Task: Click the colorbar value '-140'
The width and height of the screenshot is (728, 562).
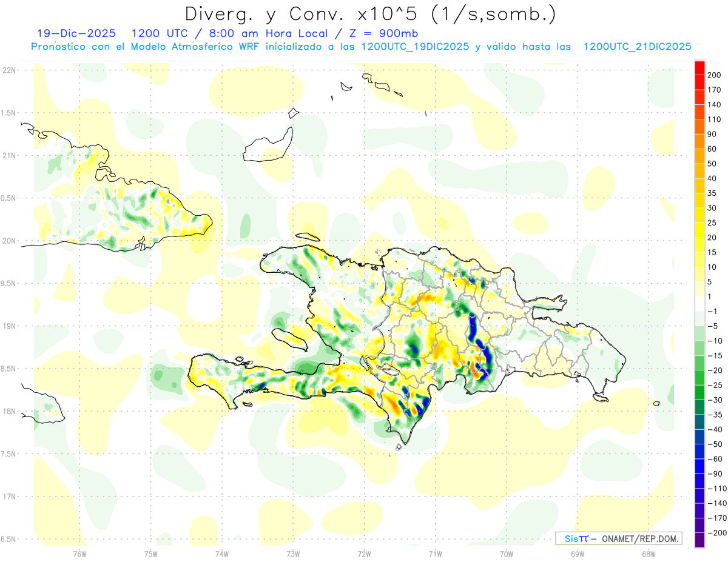Action: [716, 503]
